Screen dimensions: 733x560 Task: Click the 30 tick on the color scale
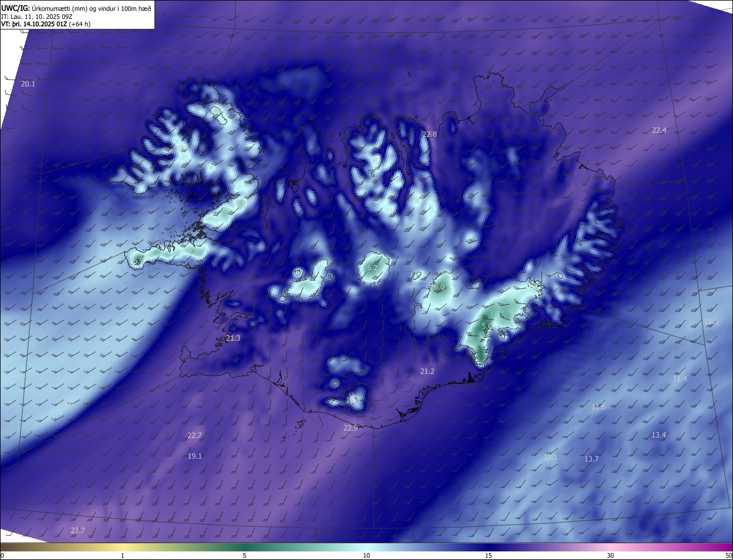(x=610, y=555)
